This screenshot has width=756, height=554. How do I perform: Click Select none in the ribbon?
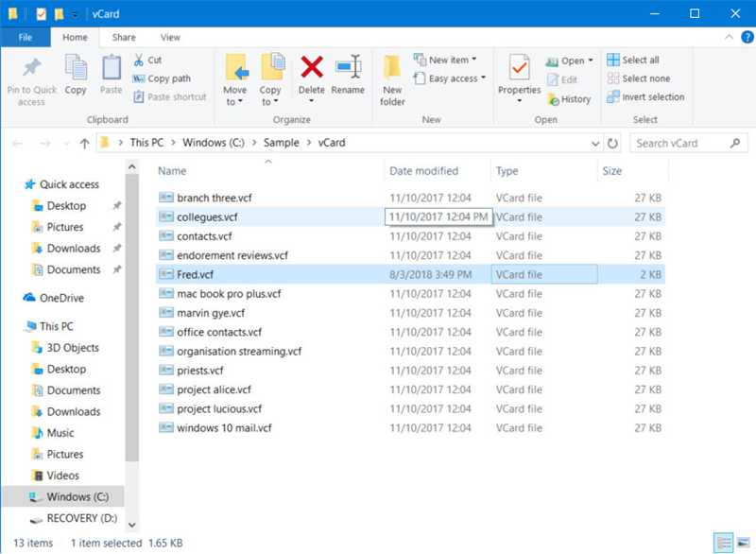[639, 78]
